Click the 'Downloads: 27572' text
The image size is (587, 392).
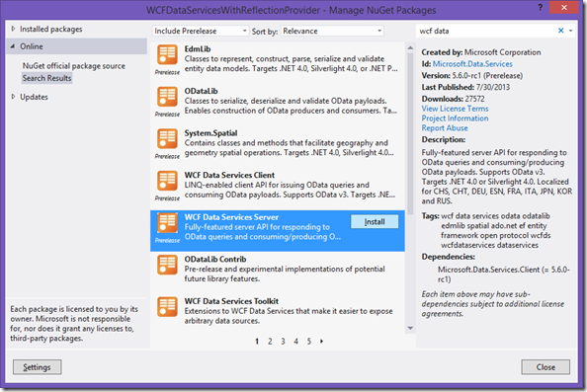coord(453,99)
